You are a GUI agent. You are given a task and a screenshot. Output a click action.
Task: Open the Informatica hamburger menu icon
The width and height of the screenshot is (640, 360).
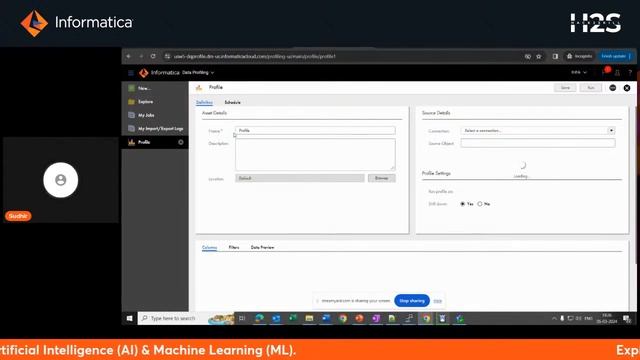click(x=131, y=73)
